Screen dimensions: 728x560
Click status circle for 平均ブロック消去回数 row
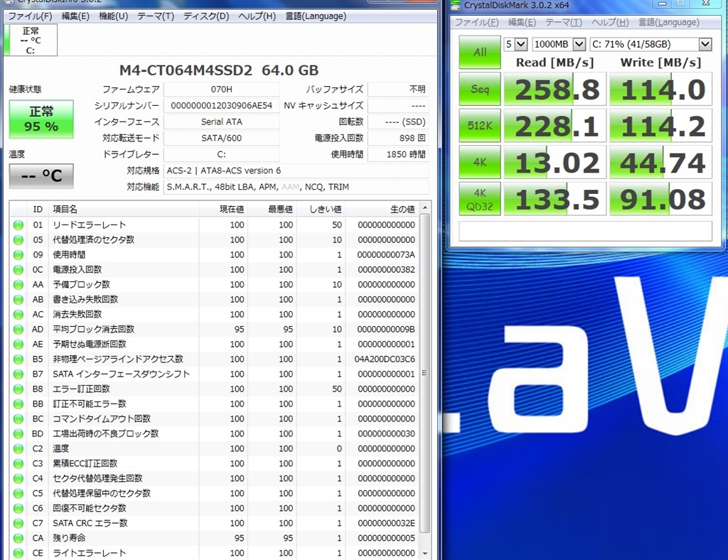[18, 330]
